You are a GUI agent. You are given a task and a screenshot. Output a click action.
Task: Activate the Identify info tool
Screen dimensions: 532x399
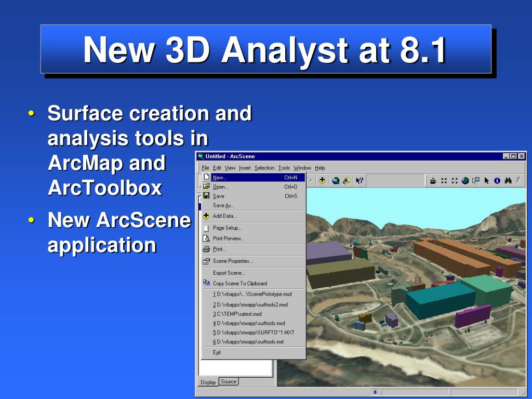[497, 181]
